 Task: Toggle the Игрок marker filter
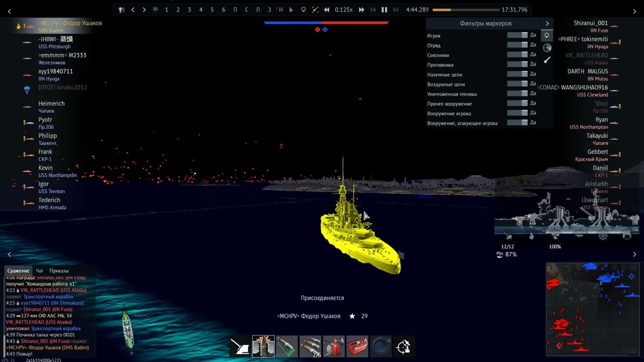pyautogui.click(x=517, y=35)
